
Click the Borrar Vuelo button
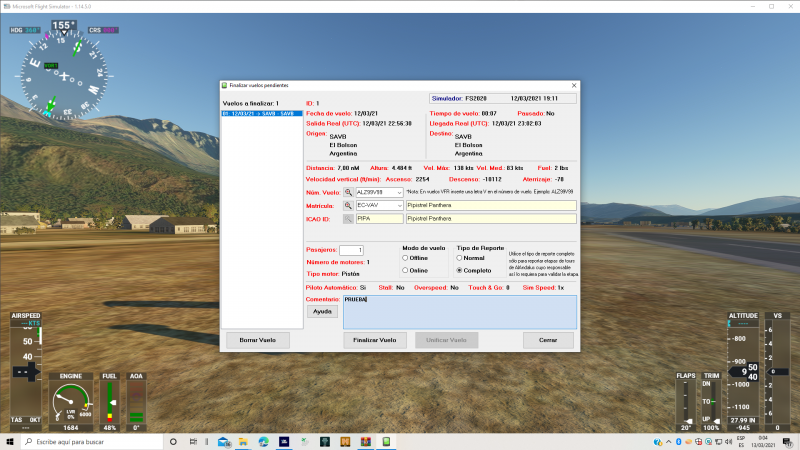[258, 340]
